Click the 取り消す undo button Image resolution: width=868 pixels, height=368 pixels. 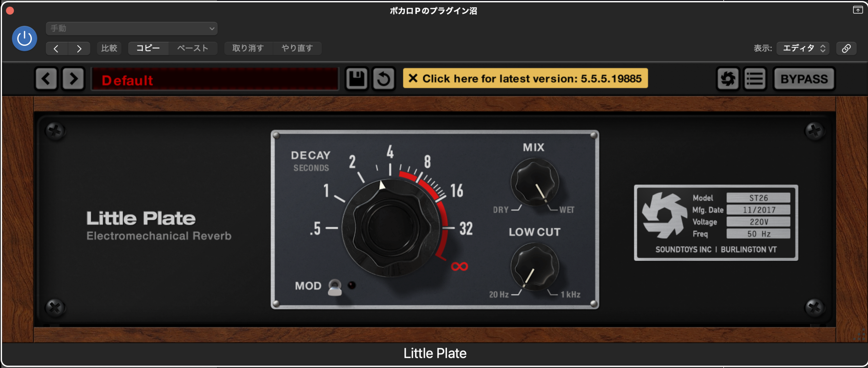(248, 48)
